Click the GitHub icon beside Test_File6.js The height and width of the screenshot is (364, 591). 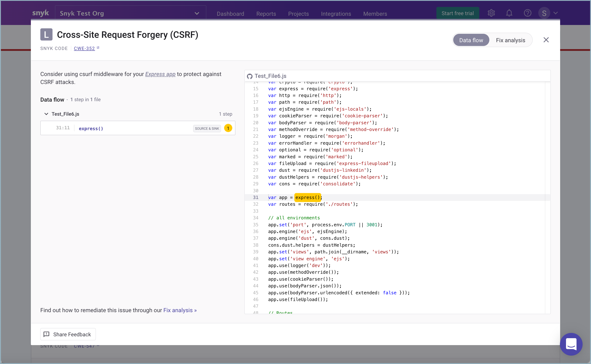(250, 76)
